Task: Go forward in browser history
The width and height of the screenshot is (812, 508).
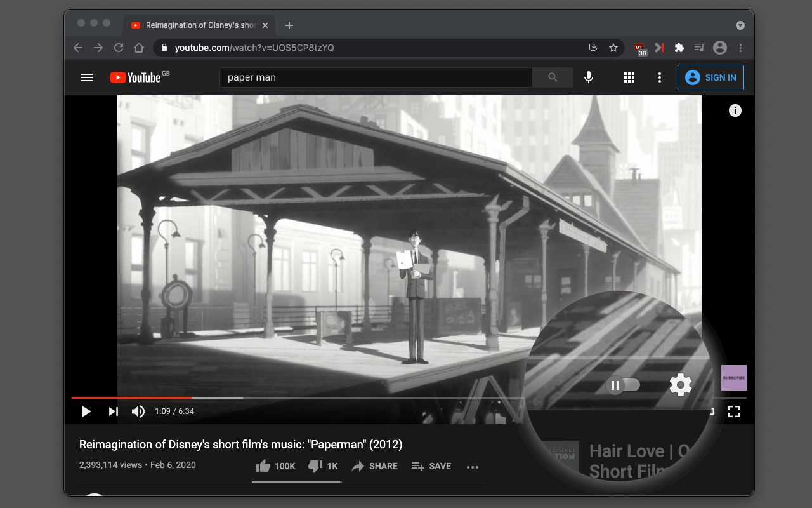Action: (98, 48)
